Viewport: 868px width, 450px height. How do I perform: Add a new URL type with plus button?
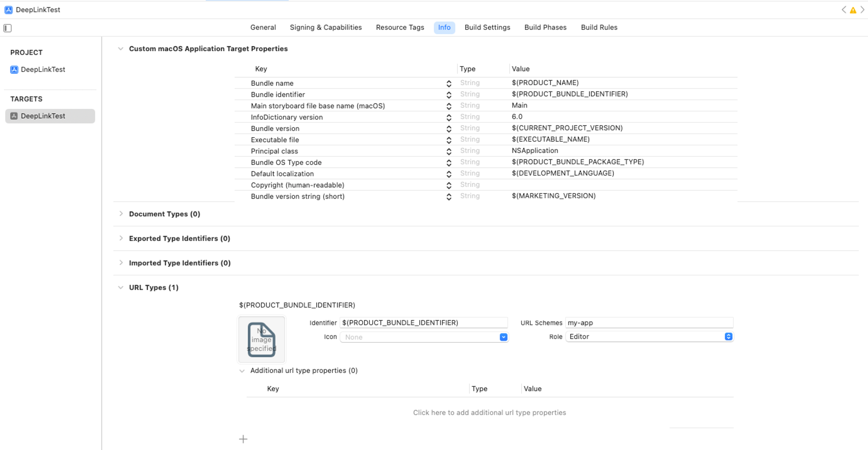tap(243, 439)
